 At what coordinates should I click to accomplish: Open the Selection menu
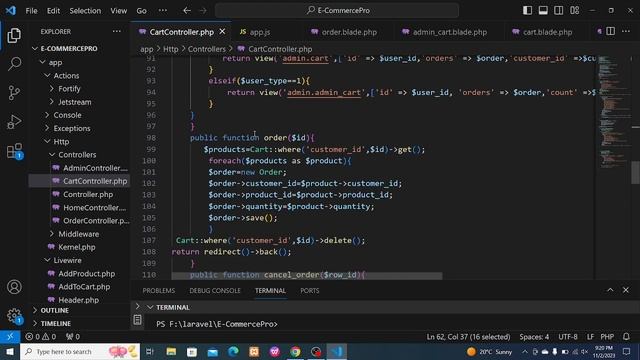pos(85,11)
